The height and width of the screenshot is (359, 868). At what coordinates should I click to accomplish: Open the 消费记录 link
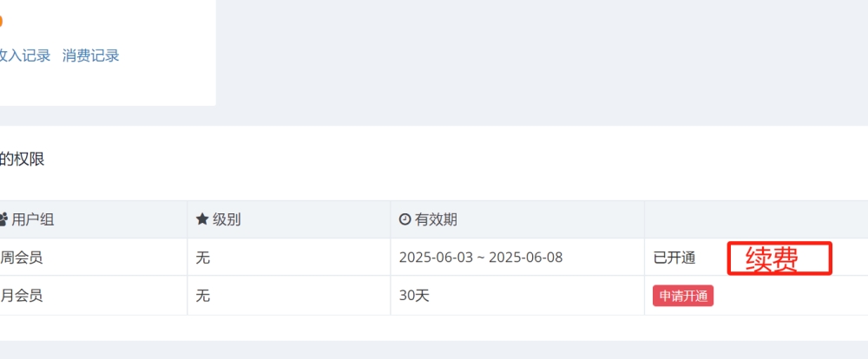coord(91,55)
